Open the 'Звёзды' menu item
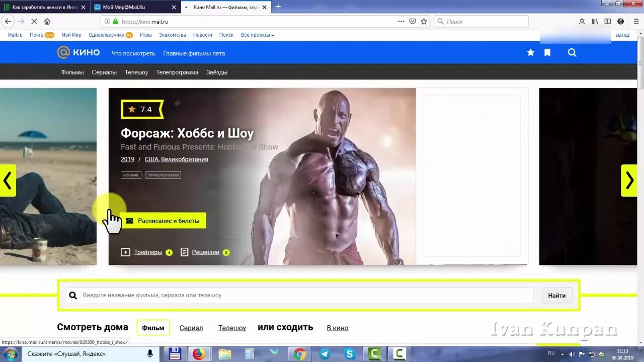Screen dimensions: 644x362 coord(217,72)
